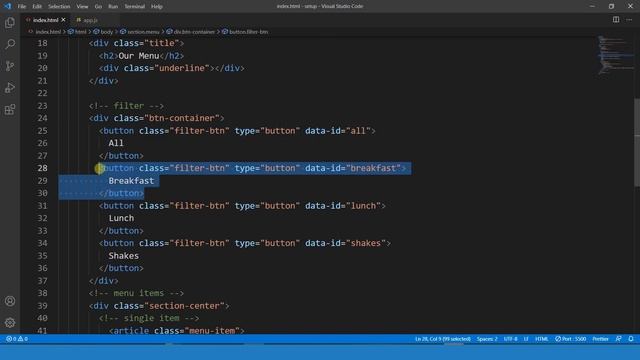
Task: Open the View menu
Action: click(x=82, y=6)
